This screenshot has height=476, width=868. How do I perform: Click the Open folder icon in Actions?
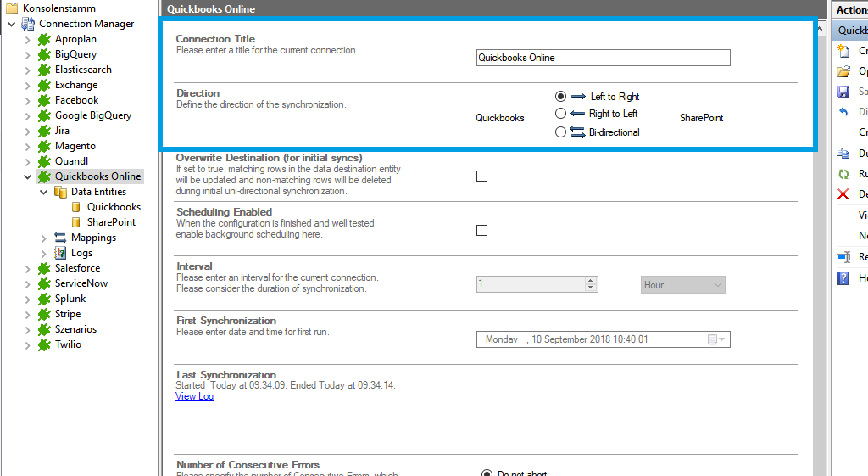click(x=843, y=71)
